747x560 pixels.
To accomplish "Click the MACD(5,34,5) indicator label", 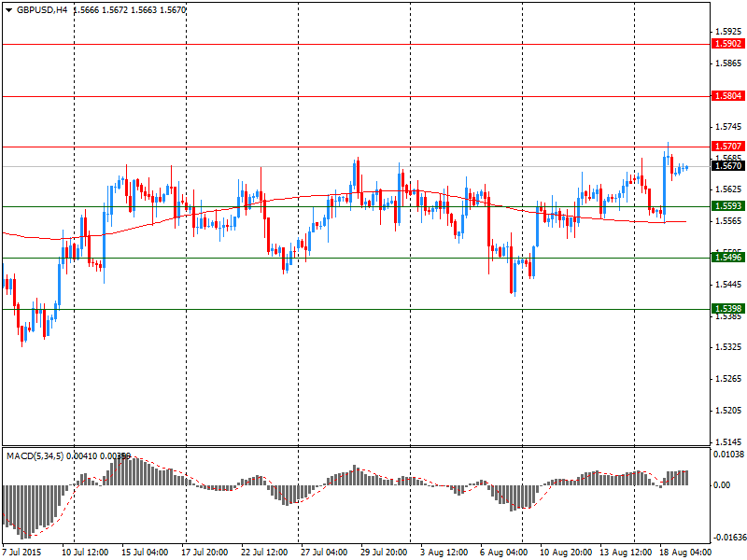I will click(x=35, y=456).
